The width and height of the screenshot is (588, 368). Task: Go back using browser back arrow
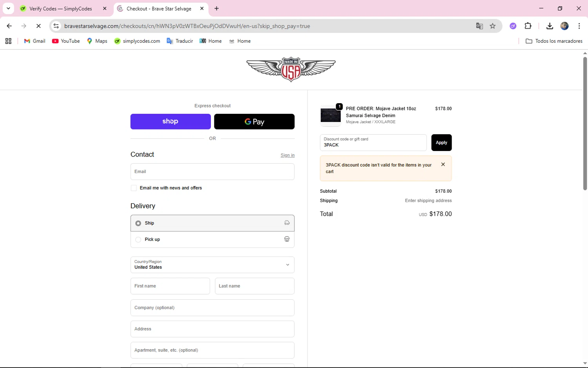(9, 26)
